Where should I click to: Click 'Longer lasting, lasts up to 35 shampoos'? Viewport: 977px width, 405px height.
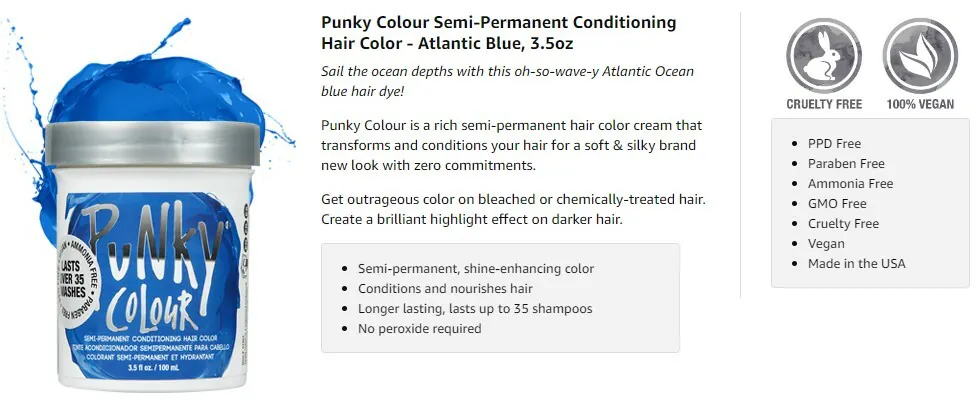tap(475, 308)
